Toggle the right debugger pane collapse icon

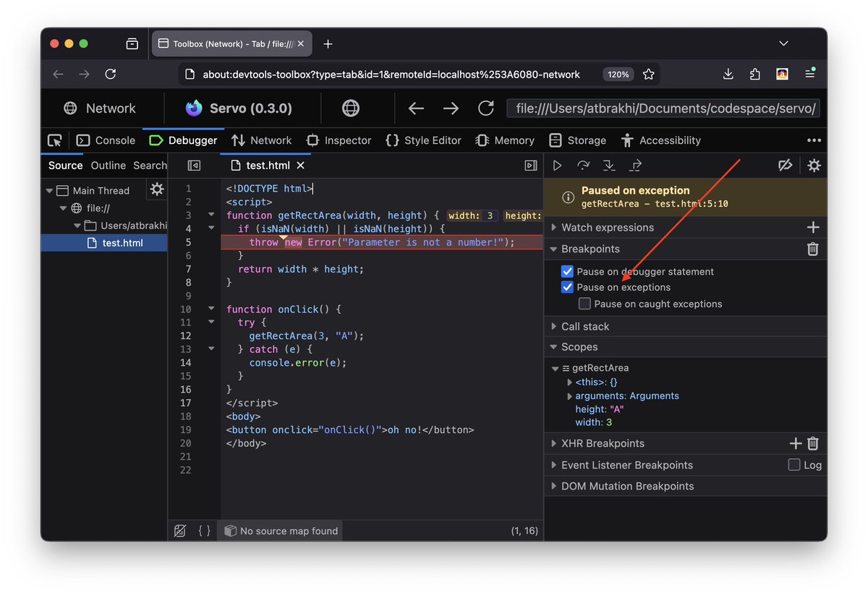click(531, 166)
